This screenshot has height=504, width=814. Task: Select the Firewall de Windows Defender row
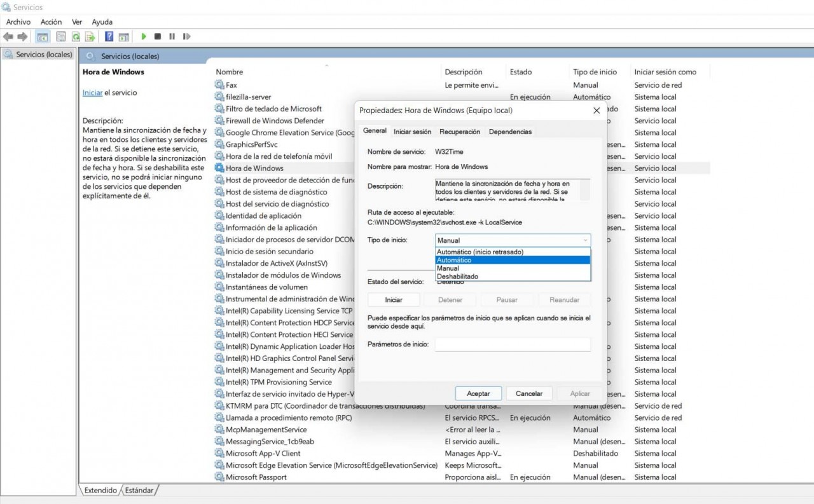pos(275,121)
